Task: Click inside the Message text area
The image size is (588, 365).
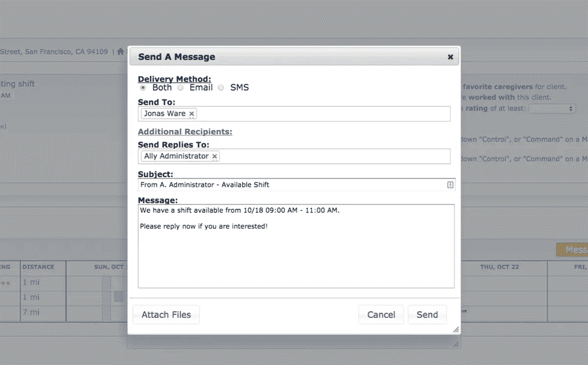Action: (296, 246)
